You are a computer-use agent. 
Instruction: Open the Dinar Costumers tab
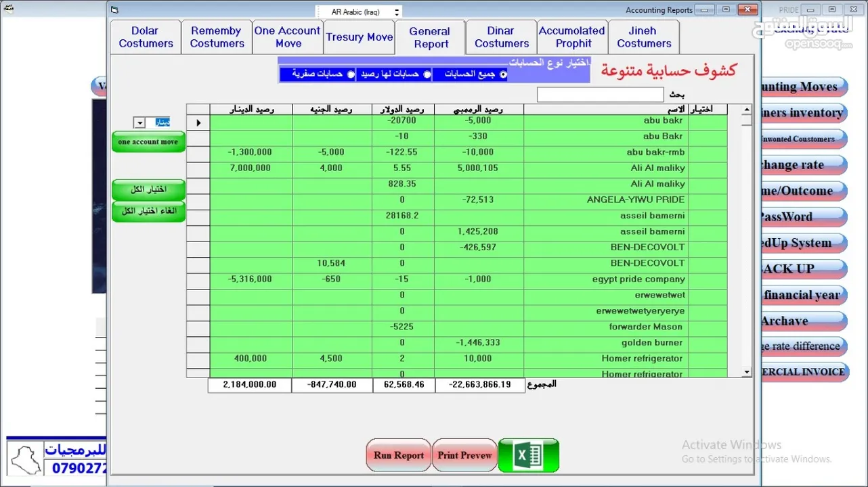pos(501,37)
